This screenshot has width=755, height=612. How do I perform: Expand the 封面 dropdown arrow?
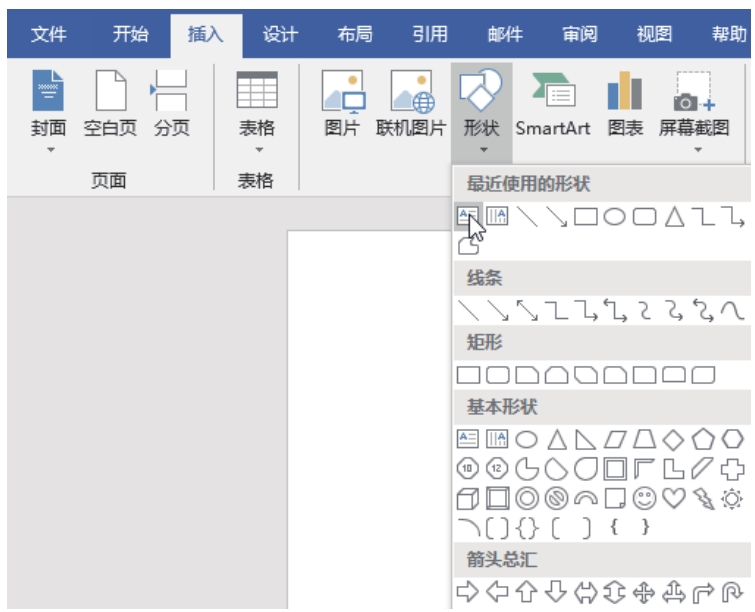[51, 150]
